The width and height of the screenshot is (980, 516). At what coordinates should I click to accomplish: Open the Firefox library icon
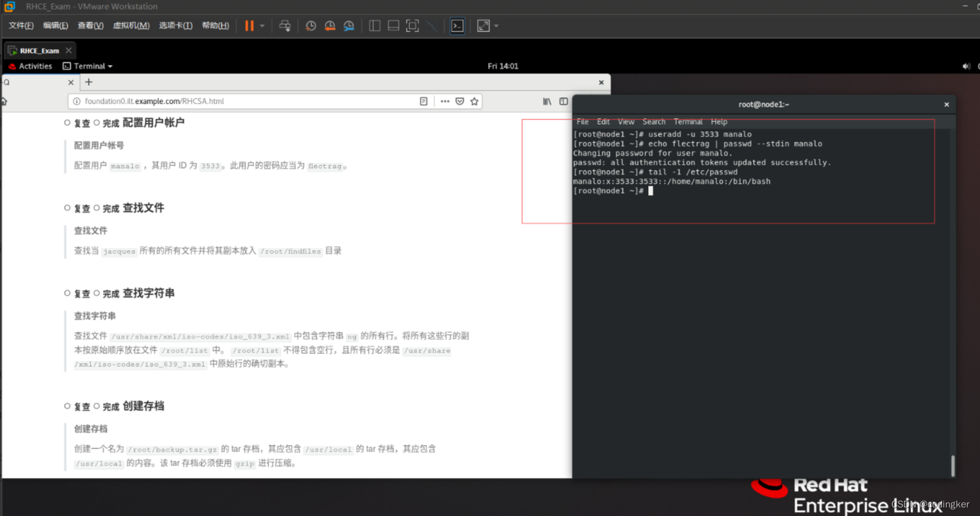click(547, 101)
